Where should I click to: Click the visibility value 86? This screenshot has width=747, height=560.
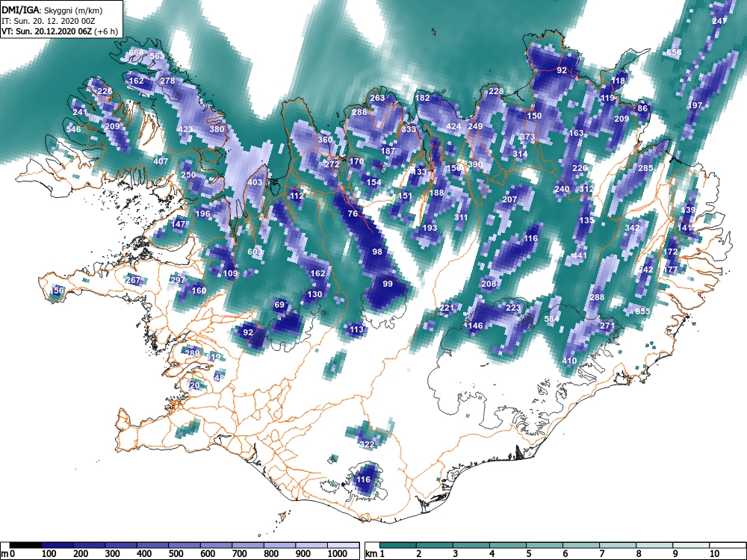pos(642,108)
